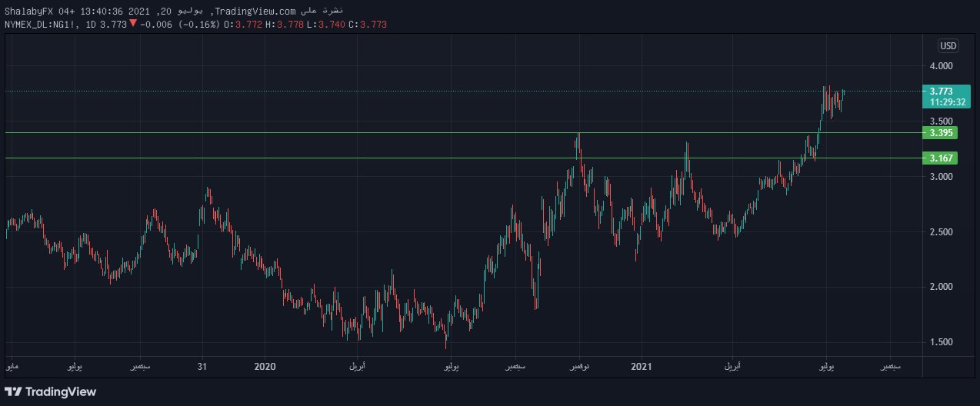980x406 pixels.
Task: Click the countdown timer 11:29:32
Action: coord(942,101)
